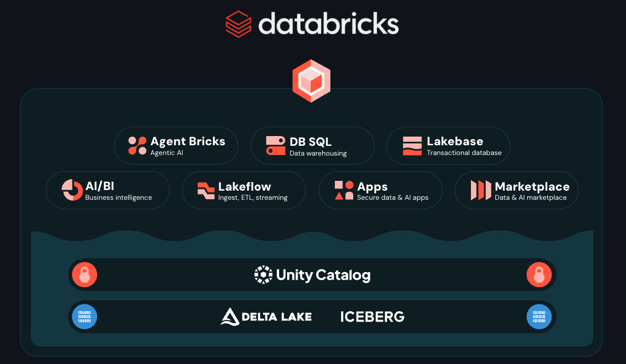
Task: Toggle the left lock on Unity Catalog
Action: (x=84, y=274)
